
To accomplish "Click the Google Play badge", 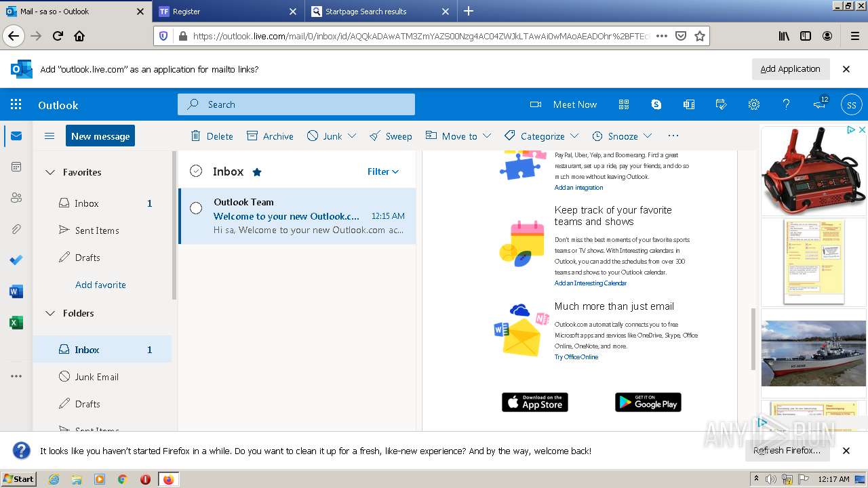I will [648, 402].
